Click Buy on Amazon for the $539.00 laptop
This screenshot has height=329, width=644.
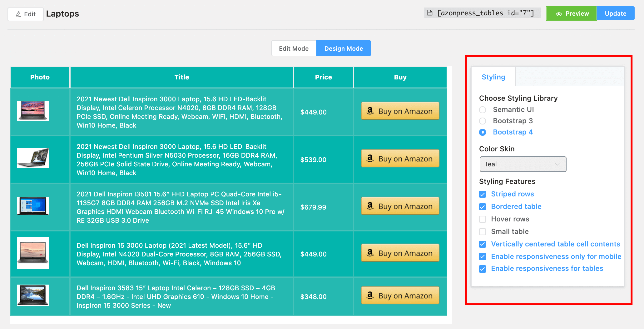point(400,159)
